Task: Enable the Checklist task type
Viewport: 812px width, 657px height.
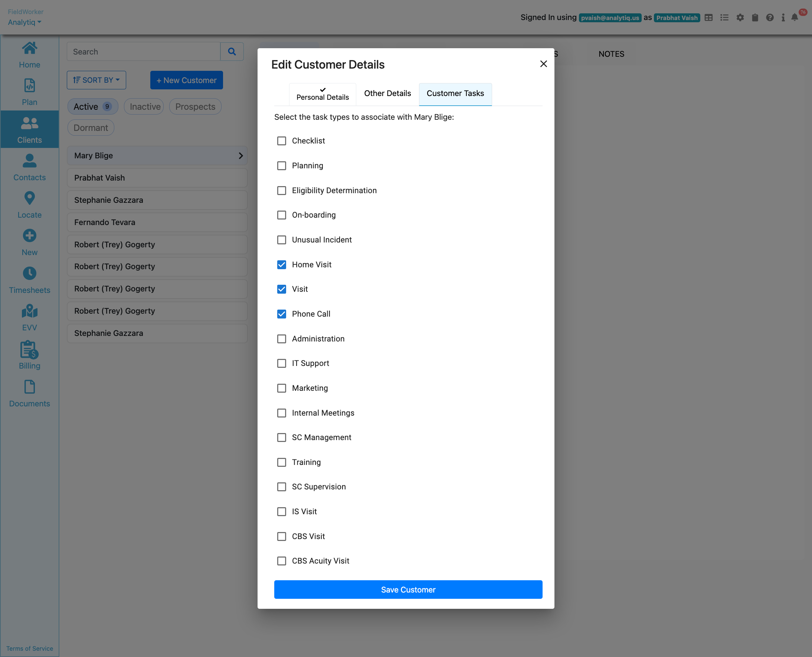Action: (281, 141)
